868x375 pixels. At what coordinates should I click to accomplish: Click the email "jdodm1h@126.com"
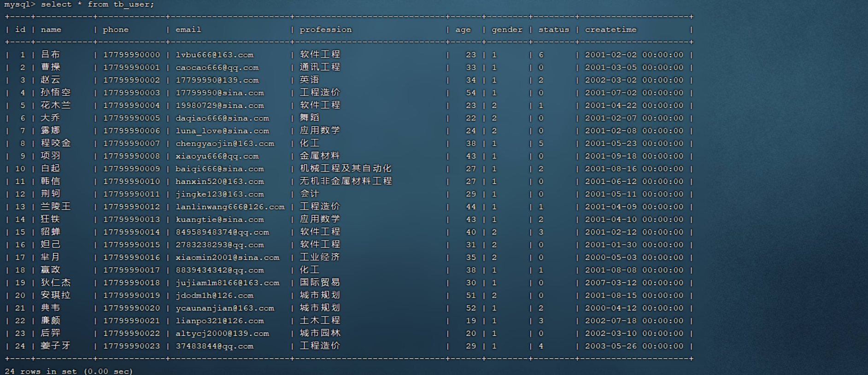(x=214, y=295)
